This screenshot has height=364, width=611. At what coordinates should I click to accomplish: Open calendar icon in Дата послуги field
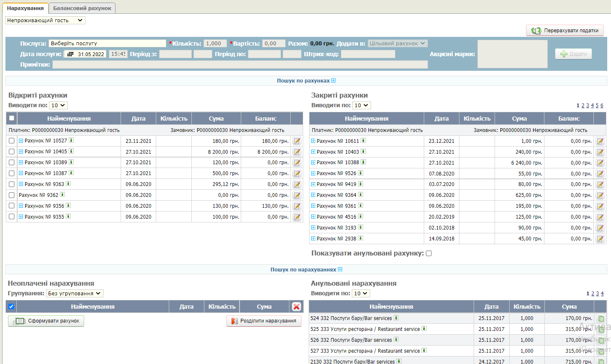pyautogui.click(x=70, y=54)
